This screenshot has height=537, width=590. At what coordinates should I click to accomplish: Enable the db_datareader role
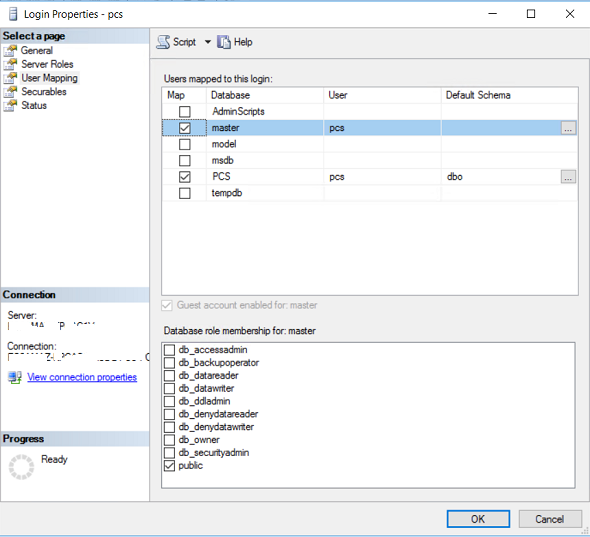[x=169, y=376]
